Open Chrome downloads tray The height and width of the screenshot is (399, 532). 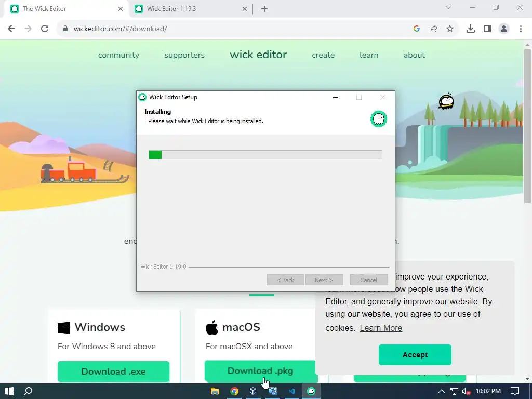click(x=471, y=29)
